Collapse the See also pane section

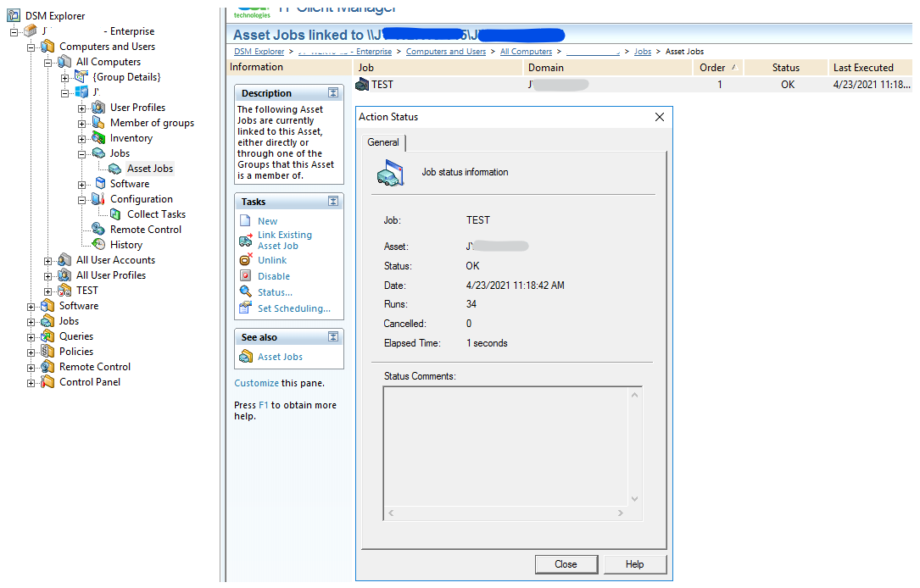pyautogui.click(x=333, y=337)
